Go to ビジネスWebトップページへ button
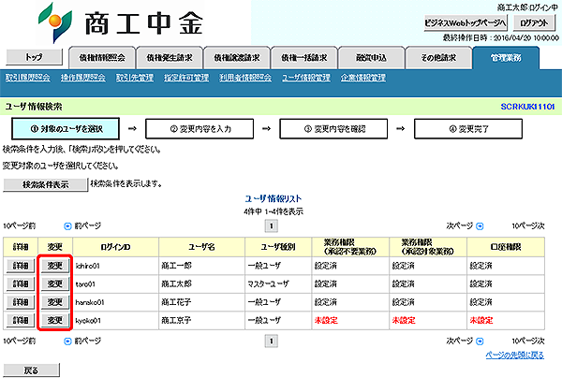The image size is (562, 392). (466, 23)
